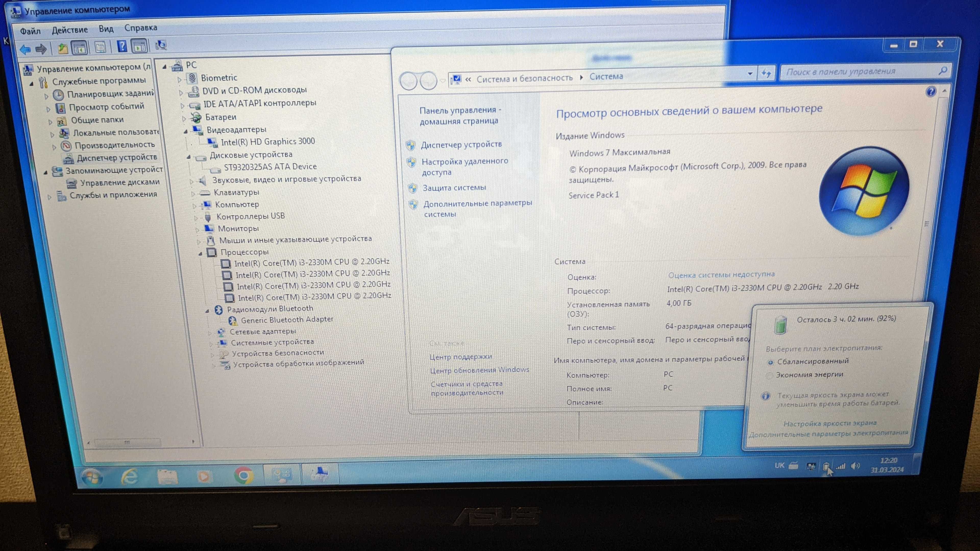Open Explorer folder icon on taskbar
Viewport: 980px width, 551px height.
[x=167, y=477]
